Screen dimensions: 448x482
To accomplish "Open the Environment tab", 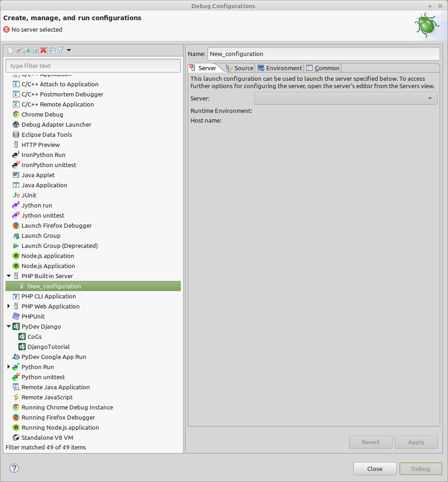I will click(280, 68).
